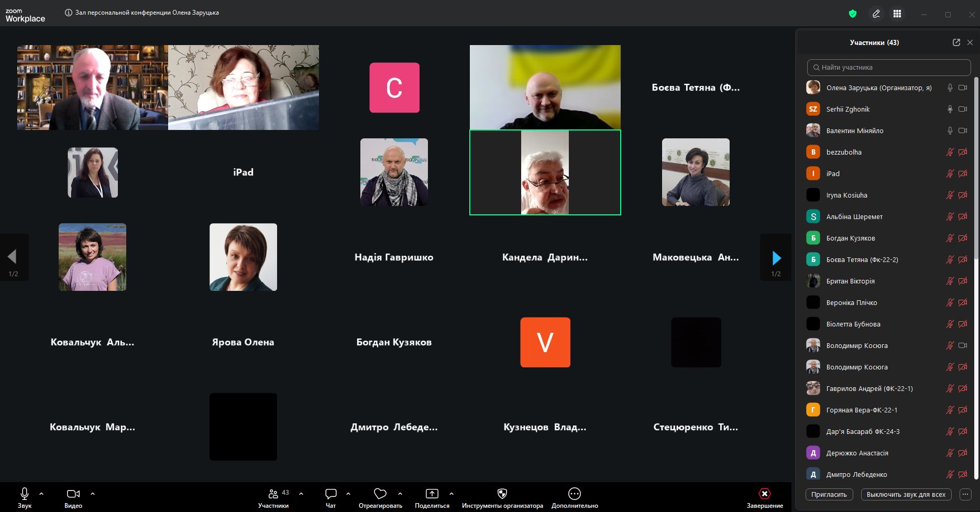Open the annotation pencil tool
The height and width of the screenshot is (512, 980).
(876, 14)
